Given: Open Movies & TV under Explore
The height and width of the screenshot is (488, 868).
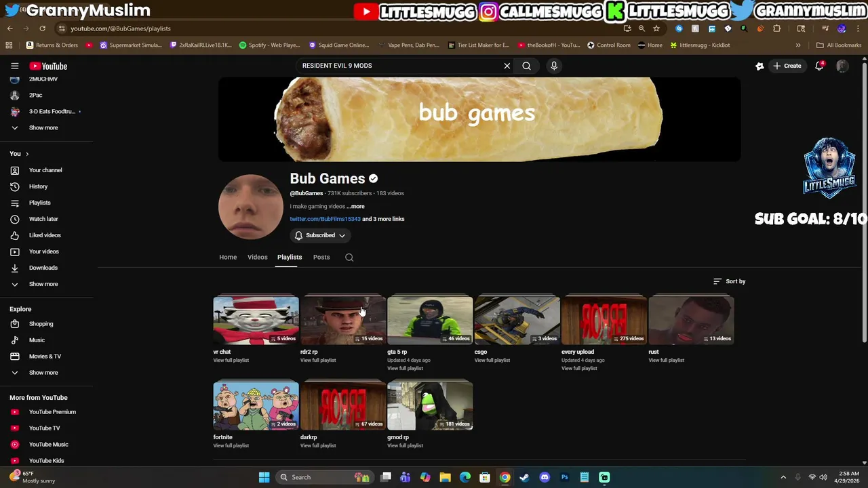Looking at the screenshot, I should (45, 357).
